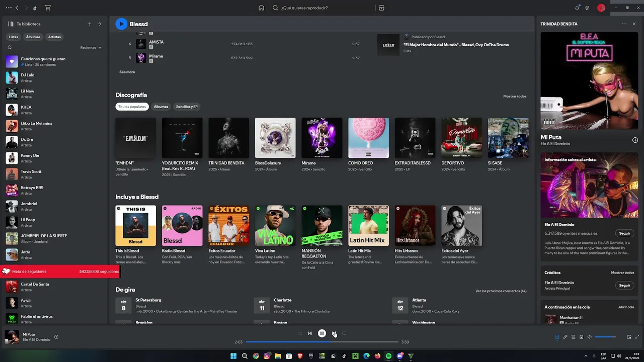Open TRINIDAD BENDITA album cover
The height and width of the screenshot is (362, 644).
click(x=228, y=138)
